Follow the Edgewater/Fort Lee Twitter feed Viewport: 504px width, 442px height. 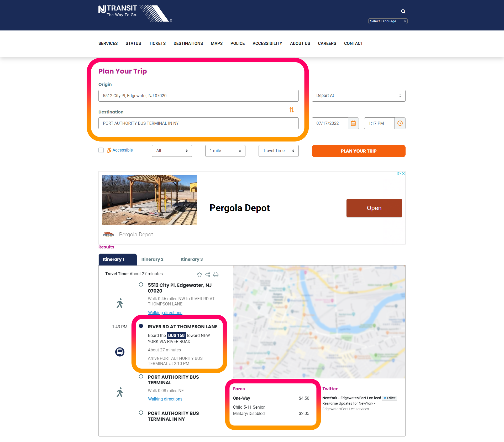[389, 398]
